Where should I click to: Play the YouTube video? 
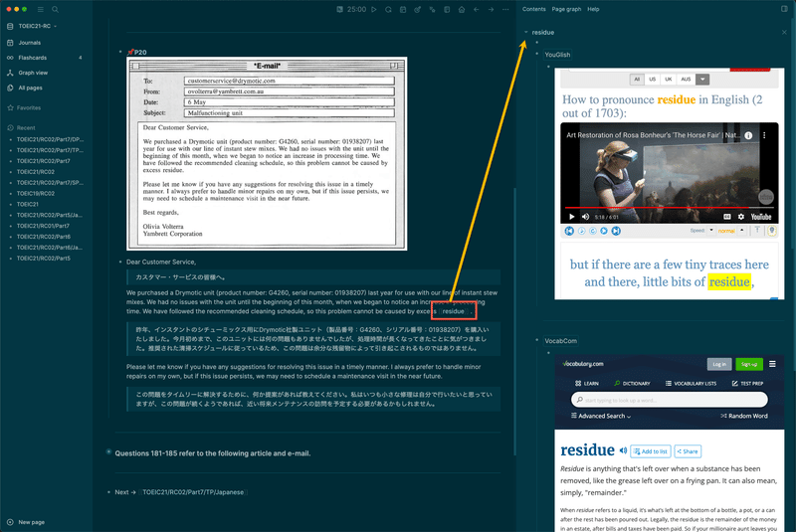pos(571,217)
